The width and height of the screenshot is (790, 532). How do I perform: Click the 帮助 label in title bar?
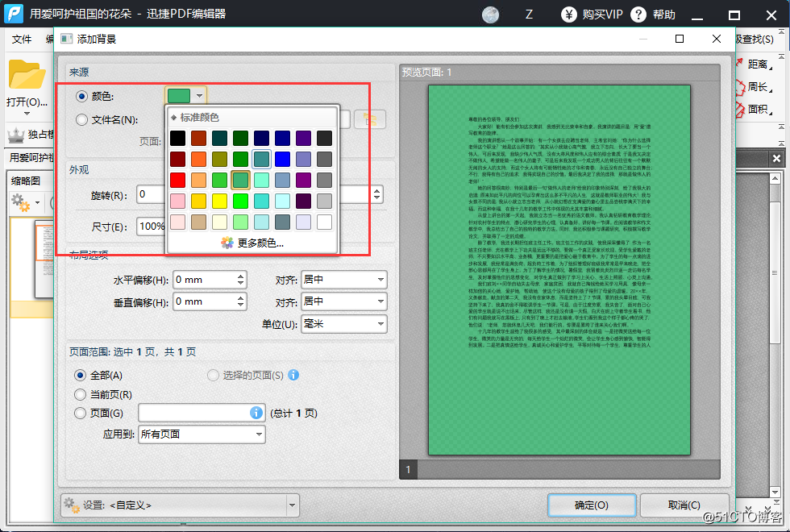click(x=664, y=15)
